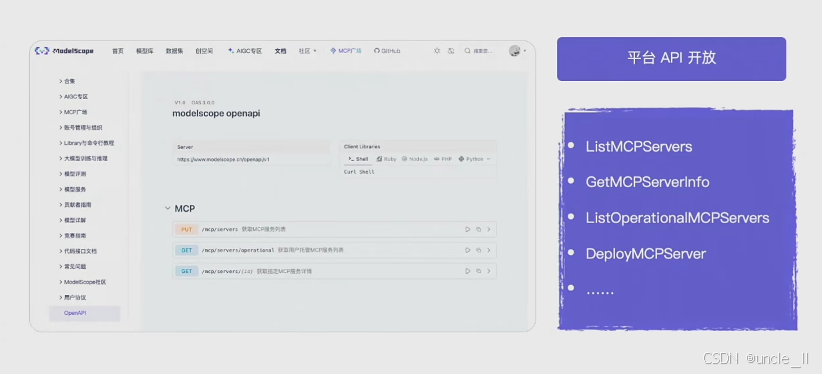Click the search box in top navigation
This screenshot has height=374, width=822.
479,51
